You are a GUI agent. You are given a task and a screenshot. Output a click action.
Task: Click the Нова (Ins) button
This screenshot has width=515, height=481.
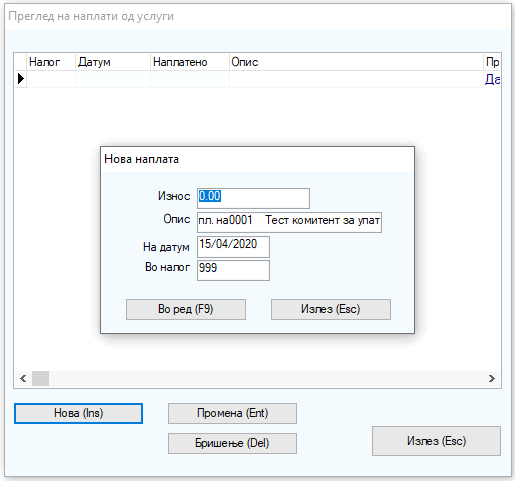[78, 413]
